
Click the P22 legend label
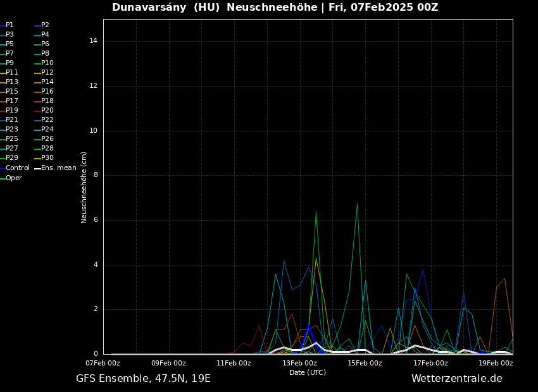48,120
